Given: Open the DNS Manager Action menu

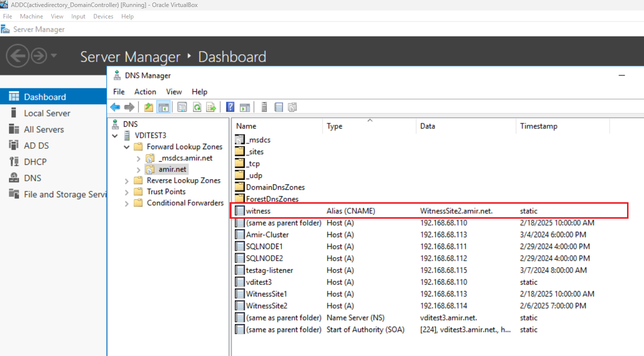Looking at the screenshot, I should [x=145, y=92].
